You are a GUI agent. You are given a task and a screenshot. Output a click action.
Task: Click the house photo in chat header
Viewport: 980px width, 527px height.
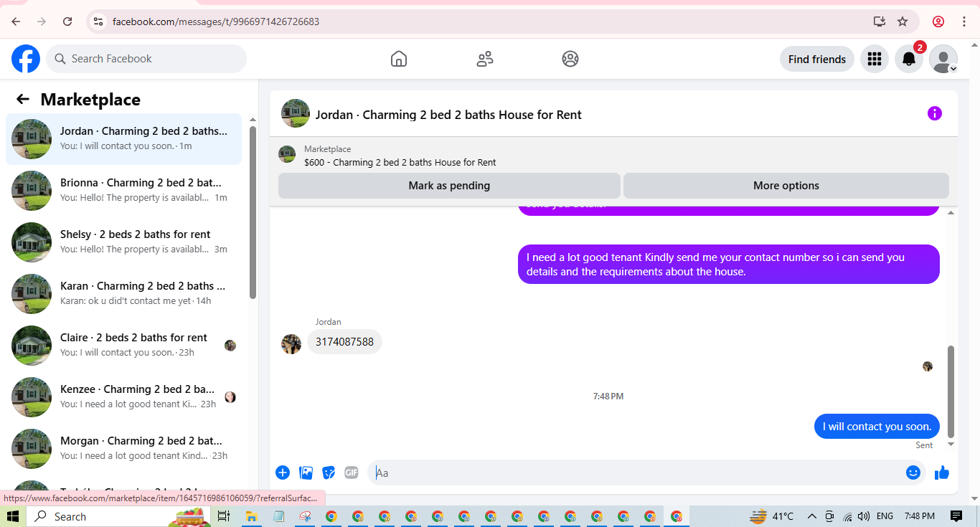[x=296, y=113]
